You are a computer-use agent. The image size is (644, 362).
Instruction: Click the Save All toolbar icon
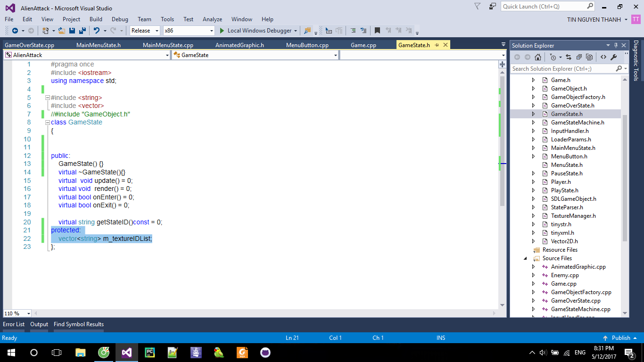(82, 31)
